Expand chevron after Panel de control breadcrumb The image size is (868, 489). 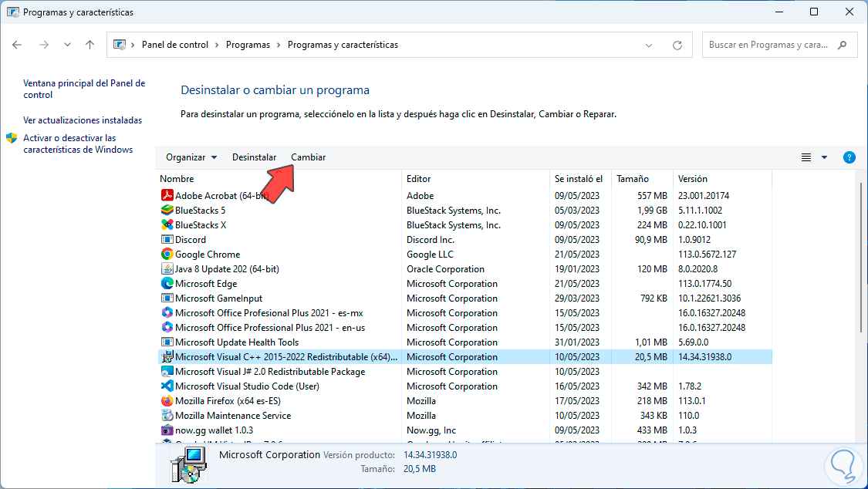pos(217,45)
